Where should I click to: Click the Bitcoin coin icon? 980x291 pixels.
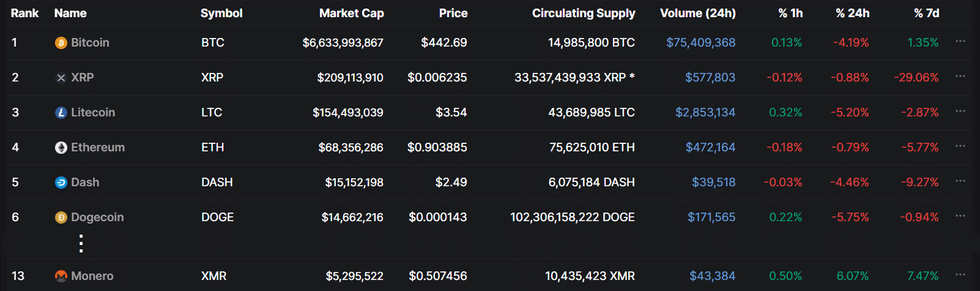click(61, 43)
